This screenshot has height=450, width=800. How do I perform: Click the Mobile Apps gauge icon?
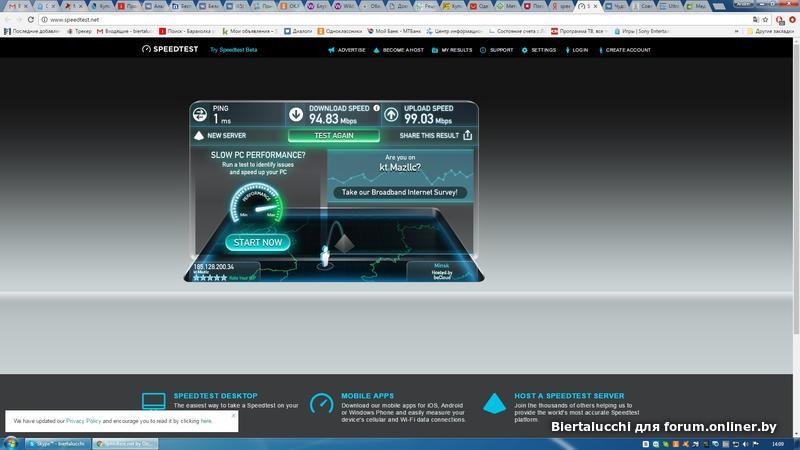pos(322,403)
